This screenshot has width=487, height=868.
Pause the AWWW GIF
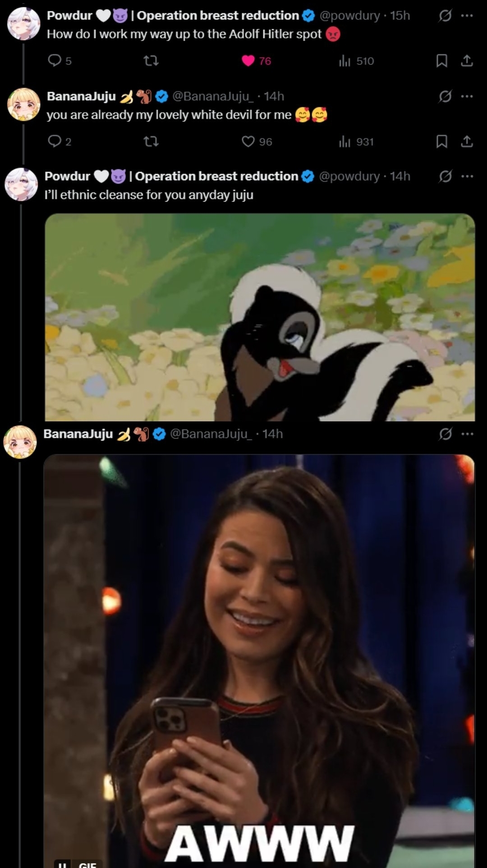pos(60,864)
